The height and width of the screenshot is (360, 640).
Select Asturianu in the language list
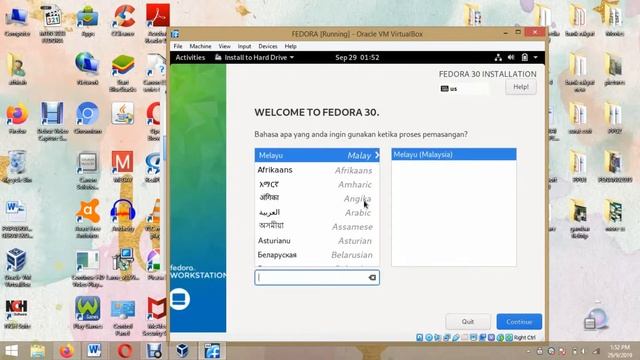(317, 241)
